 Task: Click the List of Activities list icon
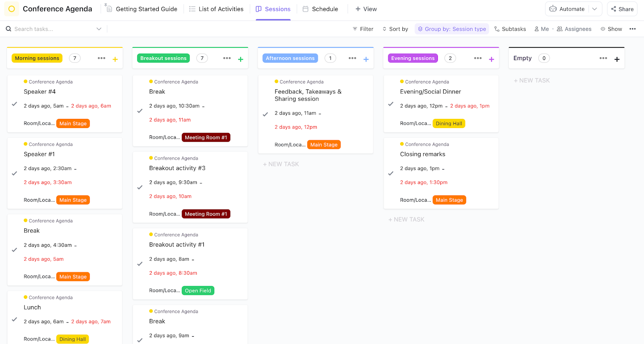[192, 9]
